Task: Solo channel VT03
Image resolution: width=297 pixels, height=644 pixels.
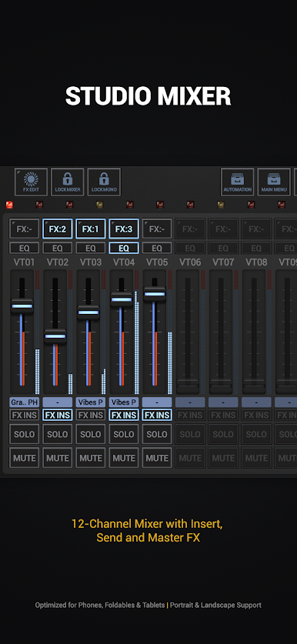Action: point(91,434)
